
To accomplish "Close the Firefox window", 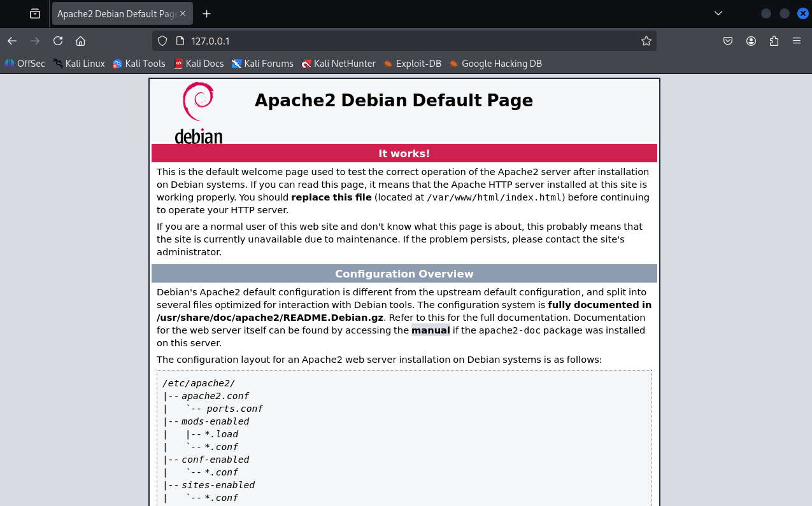I will (x=803, y=13).
